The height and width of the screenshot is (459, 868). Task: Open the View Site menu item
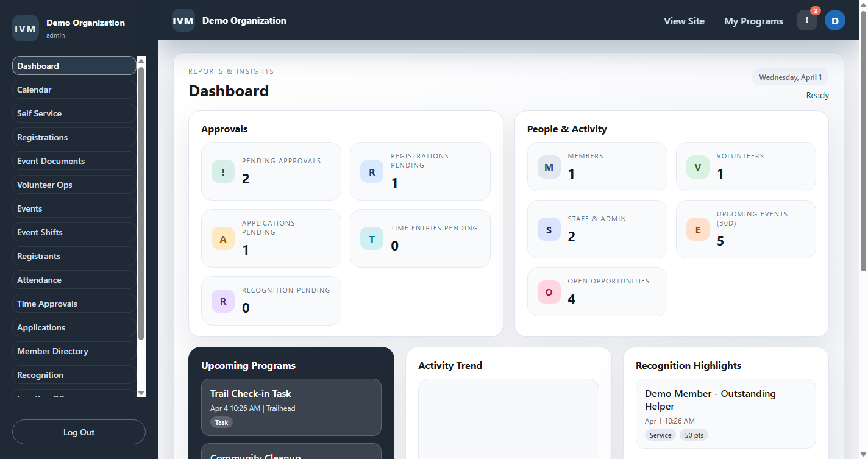pos(684,21)
